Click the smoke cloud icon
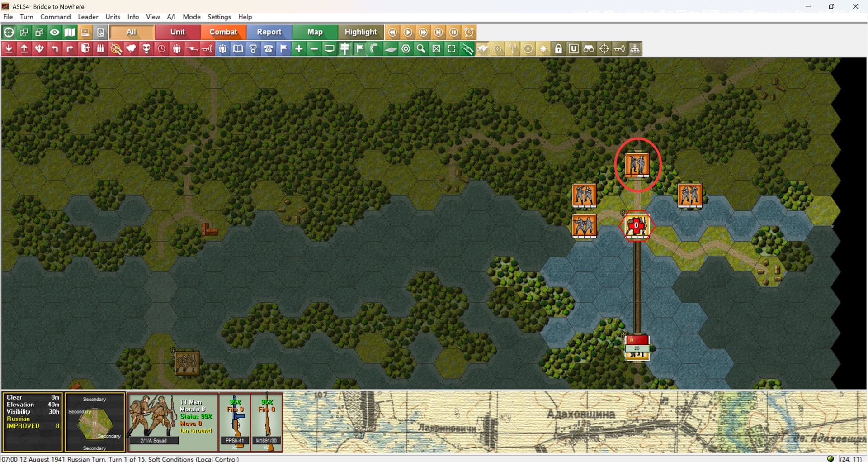 pyautogui.click(x=131, y=49)
